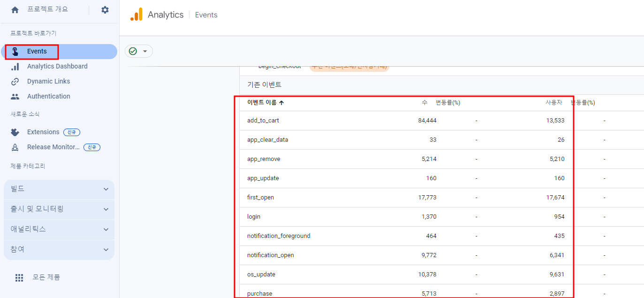Expand the 참여 category

click(x=59, y=250)
